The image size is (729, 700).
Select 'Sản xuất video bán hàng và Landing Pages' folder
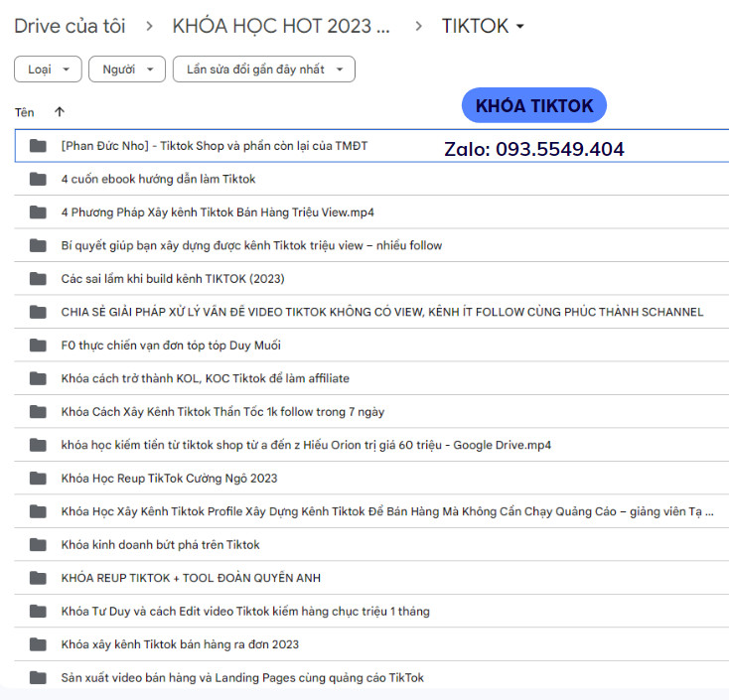coord(241,678)
